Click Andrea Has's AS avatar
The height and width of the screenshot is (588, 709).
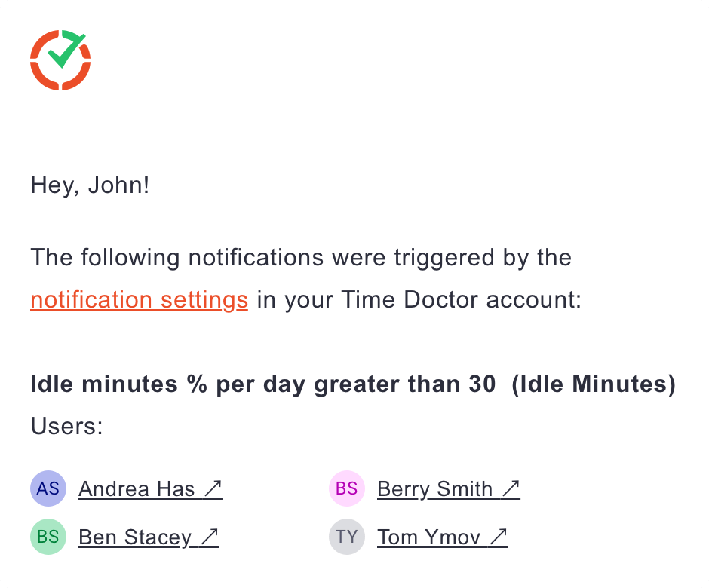coord(48,489)
